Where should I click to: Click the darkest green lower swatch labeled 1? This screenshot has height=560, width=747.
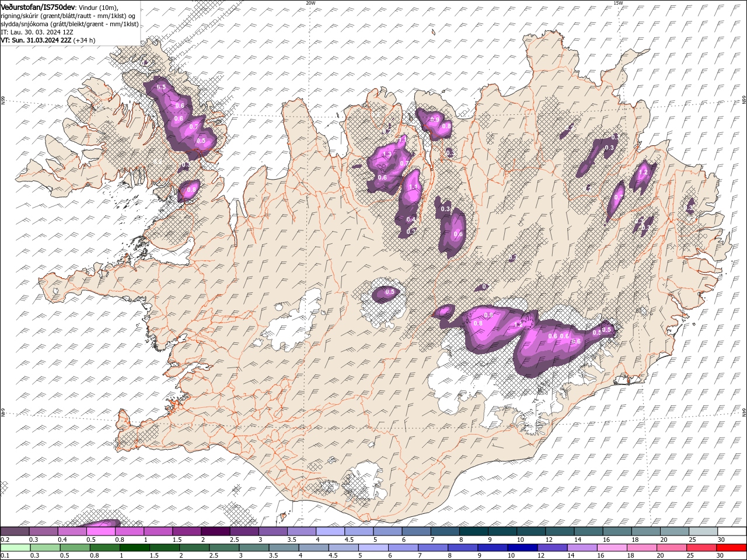pos(134,548)
